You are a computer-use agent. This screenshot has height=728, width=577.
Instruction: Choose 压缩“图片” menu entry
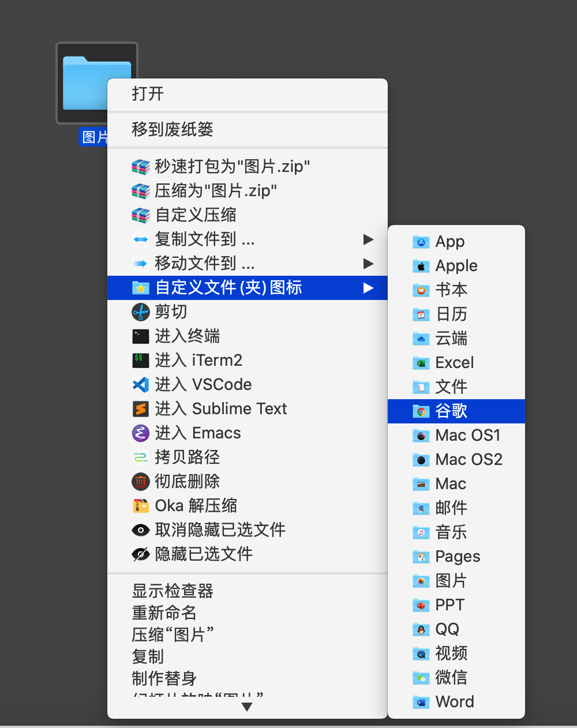tap(247, 635)
